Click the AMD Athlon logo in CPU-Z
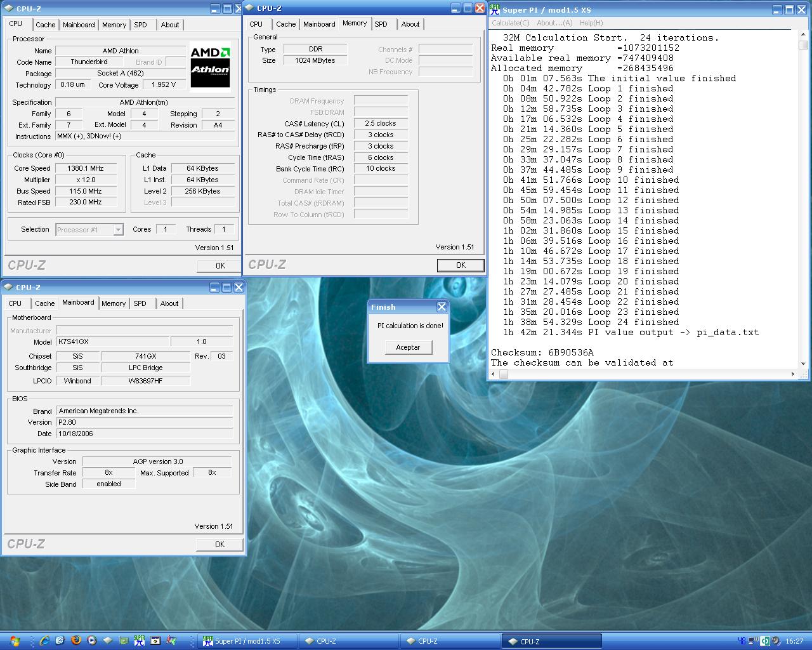Viewport: 812px width, 650px height. 210,67
